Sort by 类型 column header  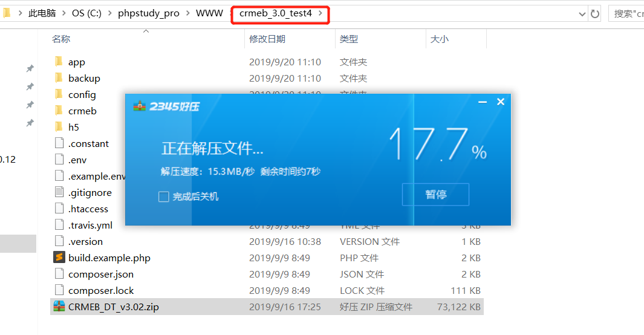click(x=349, y=39)
